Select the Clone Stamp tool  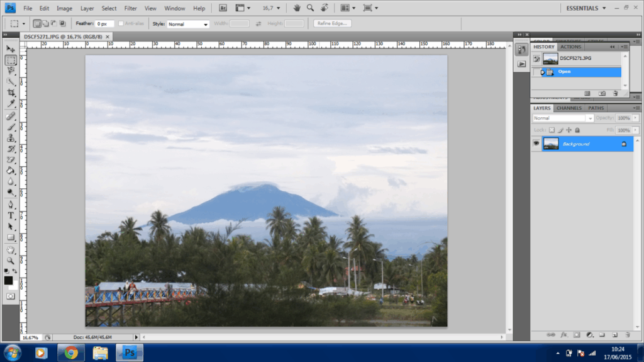point(11,139)
